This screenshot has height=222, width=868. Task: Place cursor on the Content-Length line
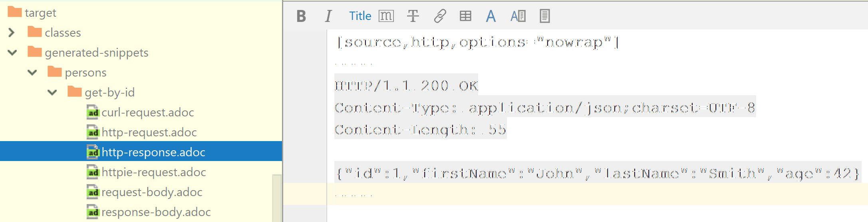[420, 130]
